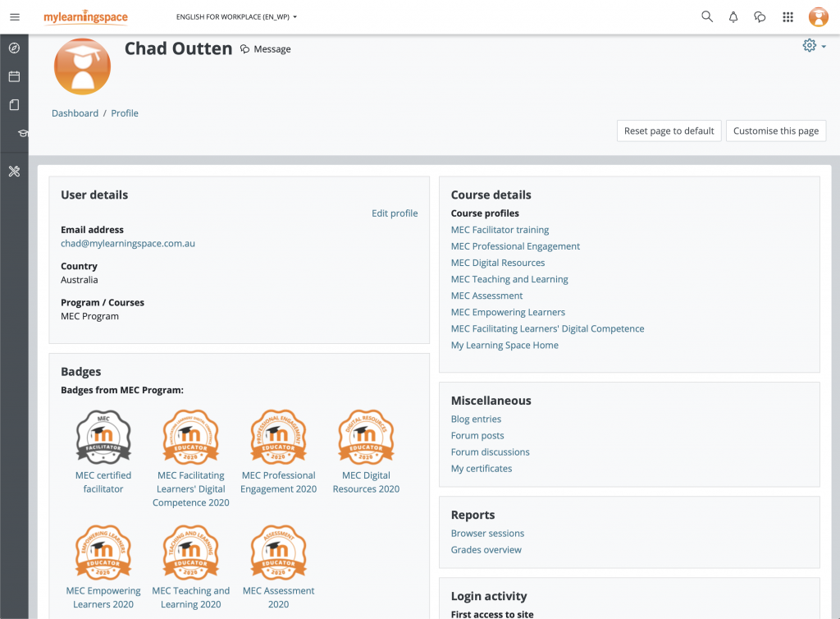
Task: Click the graduation cap sidebar icon
Action: pyautogui.click(x=23, y=133)
